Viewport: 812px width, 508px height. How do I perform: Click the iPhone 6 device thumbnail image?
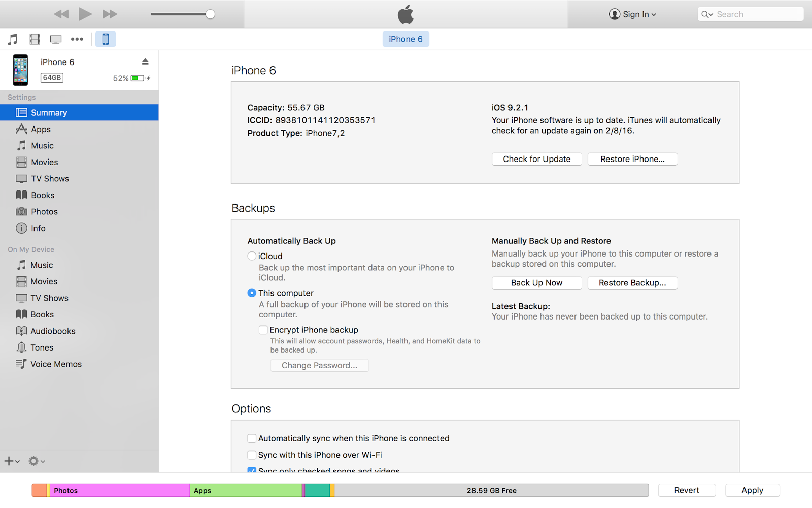[20, 70]
